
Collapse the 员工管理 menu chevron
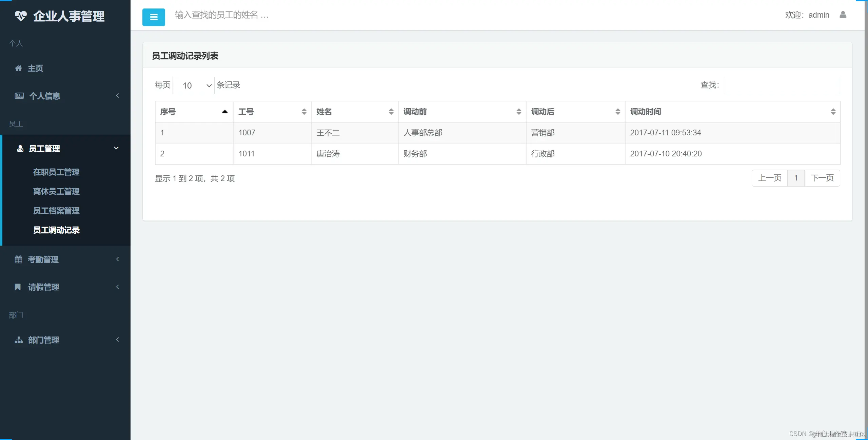(x=116, y=148)
